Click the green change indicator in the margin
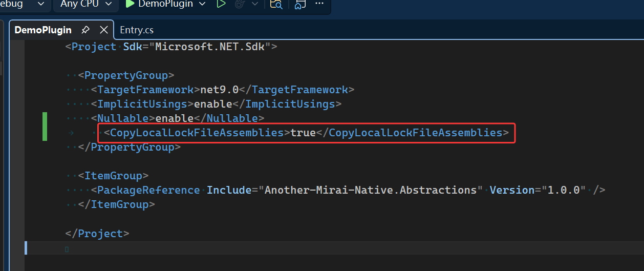The height and width of the screenshot is (271, 644). pyautogui.click(x=45, y=126)
